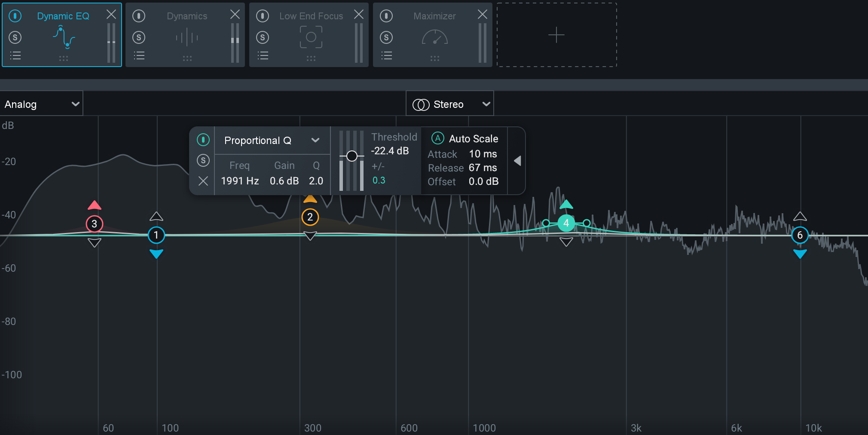Viewport: 868px width, 435px height.
Task: Open Maximizer presets list
Action: pyautogui.click(x=387, y=55)
